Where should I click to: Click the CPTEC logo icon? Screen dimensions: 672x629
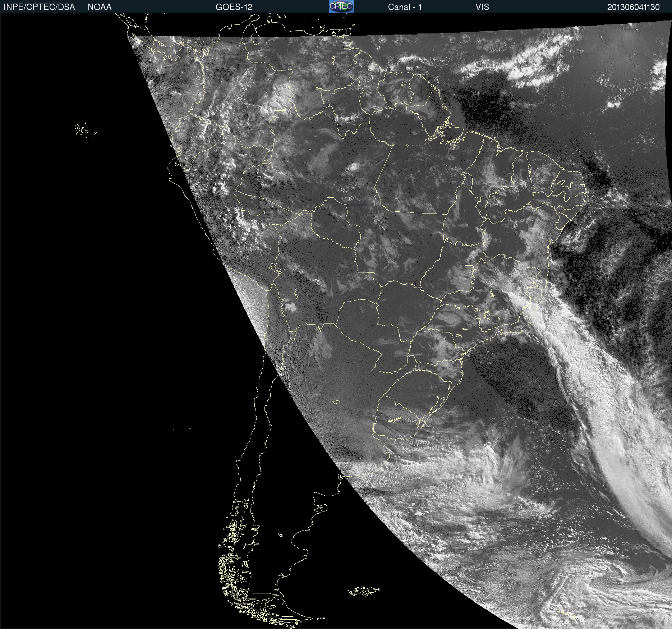point(341,6)
